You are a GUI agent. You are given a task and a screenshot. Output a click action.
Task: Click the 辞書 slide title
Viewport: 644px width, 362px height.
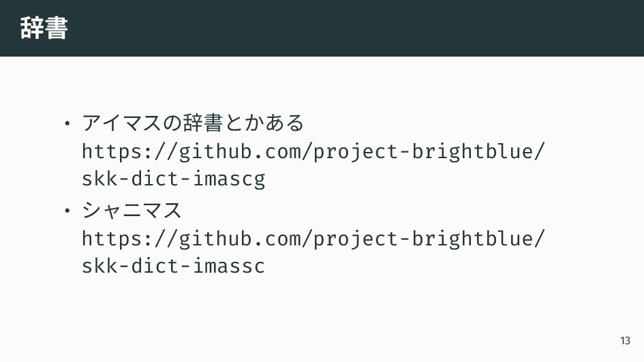point(44,28)
